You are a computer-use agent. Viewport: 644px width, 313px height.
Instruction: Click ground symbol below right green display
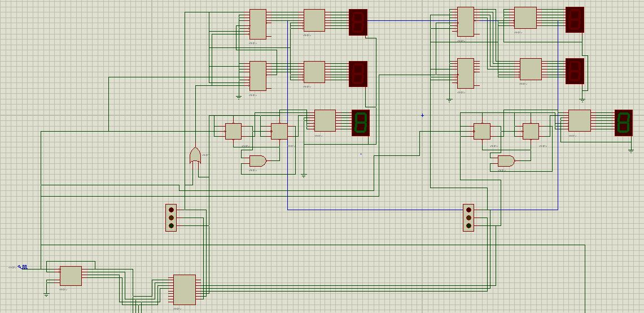[x=631, y=151]
